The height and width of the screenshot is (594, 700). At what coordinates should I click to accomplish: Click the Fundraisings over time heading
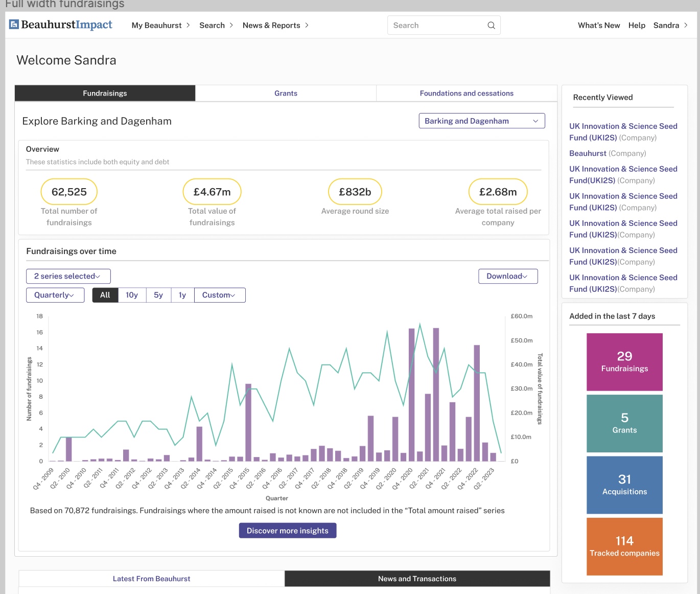coord(71,251)
